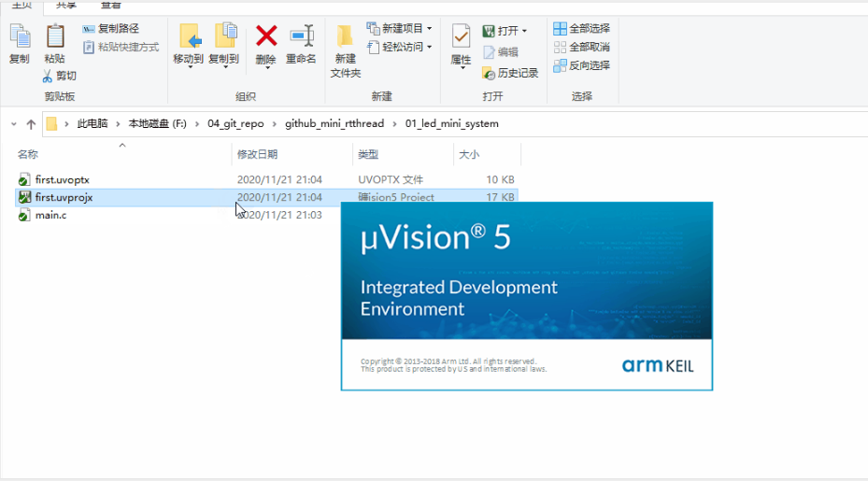This screenshot has width=868, height=481.
Task: Click the Up one level arrow
Action: pos(31,124)
